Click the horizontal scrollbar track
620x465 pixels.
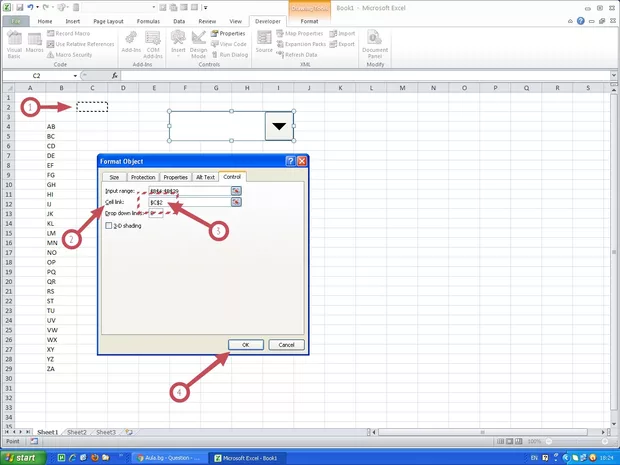pos(482,432)
